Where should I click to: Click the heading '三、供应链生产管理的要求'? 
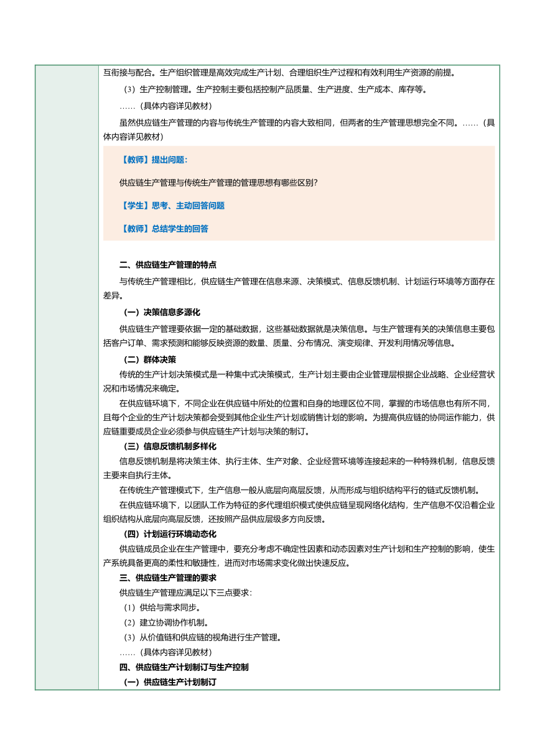168,578
